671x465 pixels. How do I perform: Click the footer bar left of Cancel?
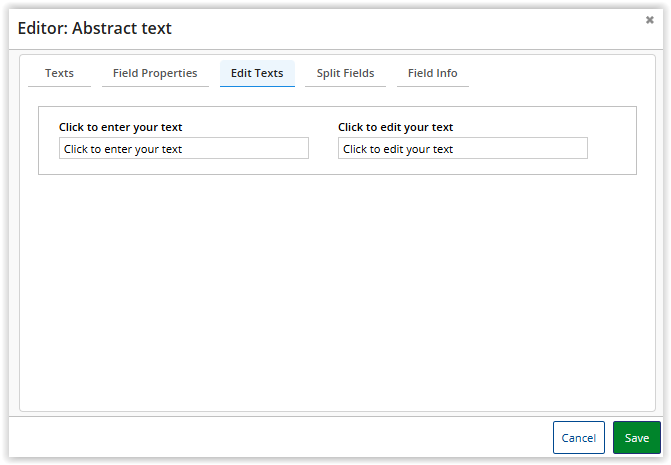[x=278, y=437]
